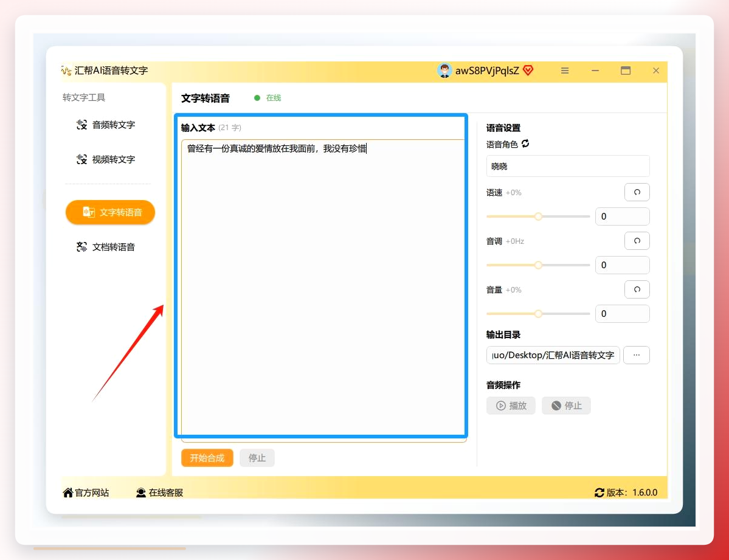
Task: Open 视频转文字 tool in sidebar
Action: (x=106, y=159)
